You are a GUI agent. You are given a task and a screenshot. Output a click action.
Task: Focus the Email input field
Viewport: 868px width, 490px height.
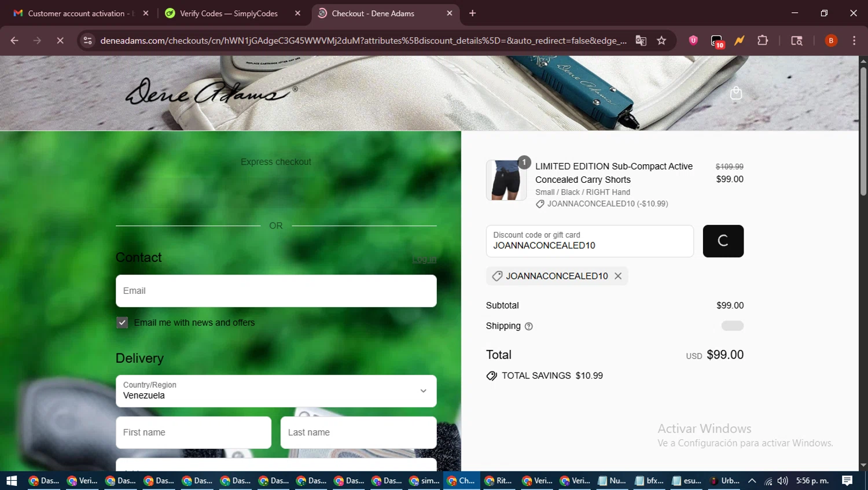point(276,291)
